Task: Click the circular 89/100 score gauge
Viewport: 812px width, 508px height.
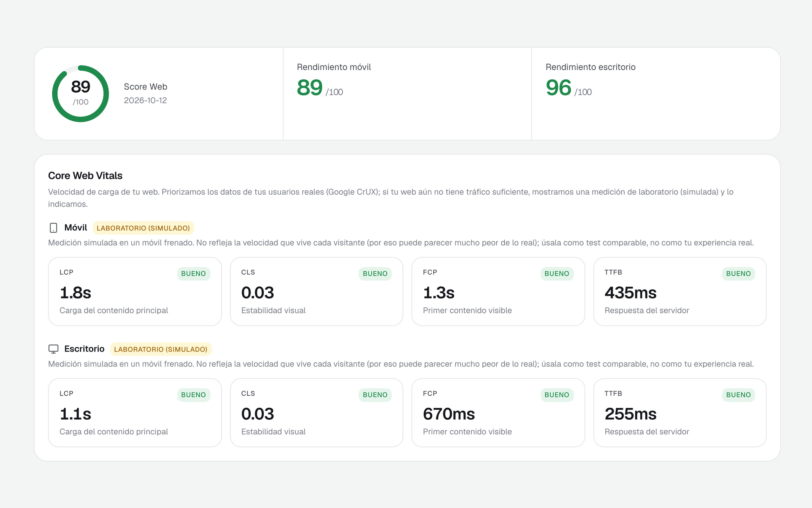Action: point(81,93)
